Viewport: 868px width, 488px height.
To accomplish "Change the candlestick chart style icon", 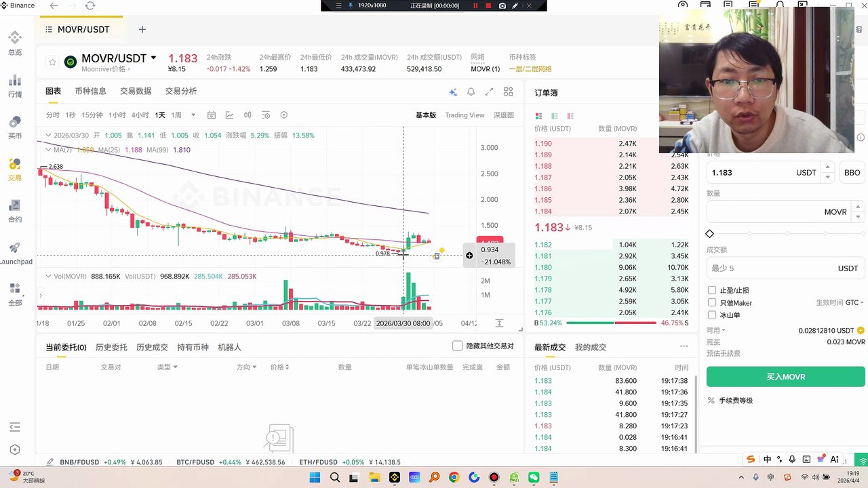I will [x=248, y=115].
